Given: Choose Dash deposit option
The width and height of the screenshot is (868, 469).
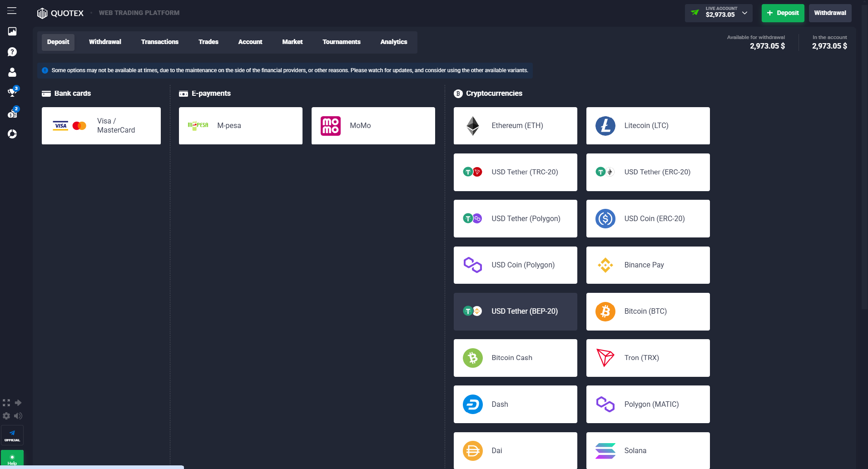Looking at the screenshot, I should point(516,404).
